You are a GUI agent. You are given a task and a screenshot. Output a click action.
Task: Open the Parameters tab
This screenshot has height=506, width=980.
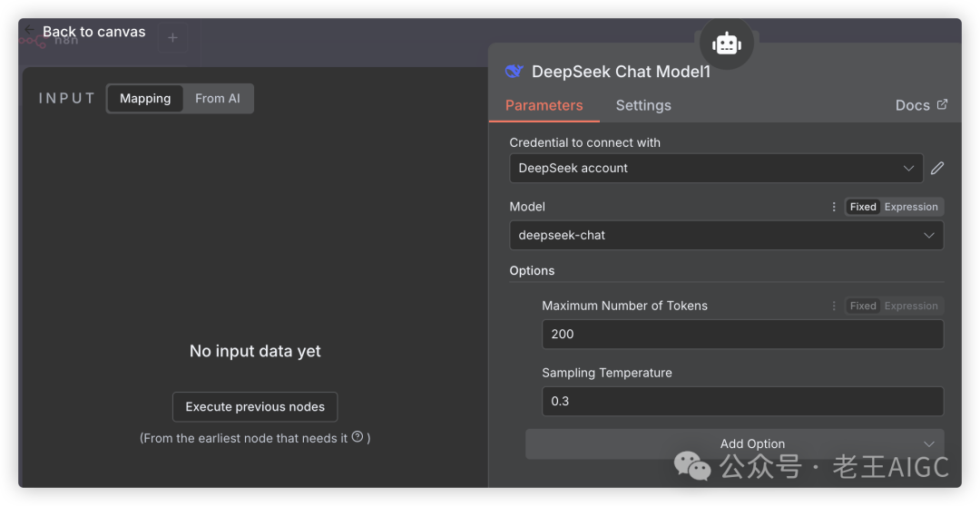coord(544,105)
